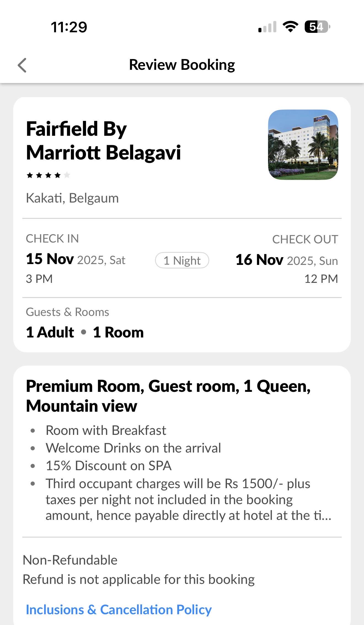Tap the Room with Breakfast inclusion

pos(106,430)
